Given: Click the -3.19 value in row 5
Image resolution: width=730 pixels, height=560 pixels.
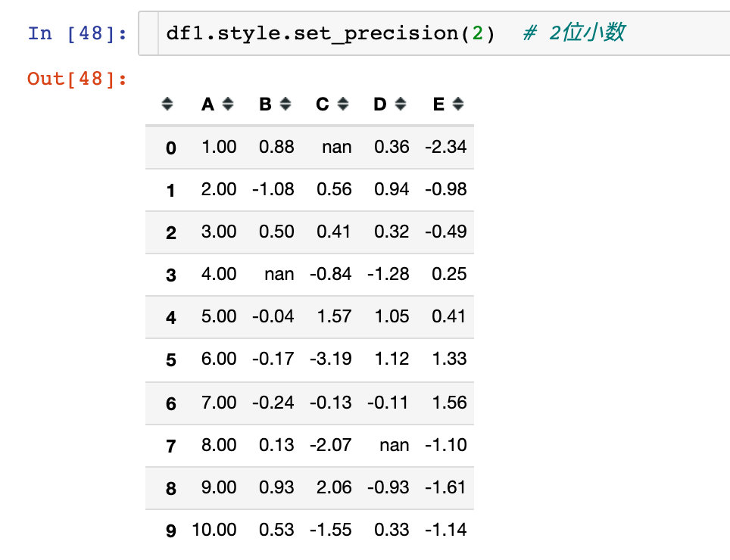Looking at the screenshot, I should point(331,359).
